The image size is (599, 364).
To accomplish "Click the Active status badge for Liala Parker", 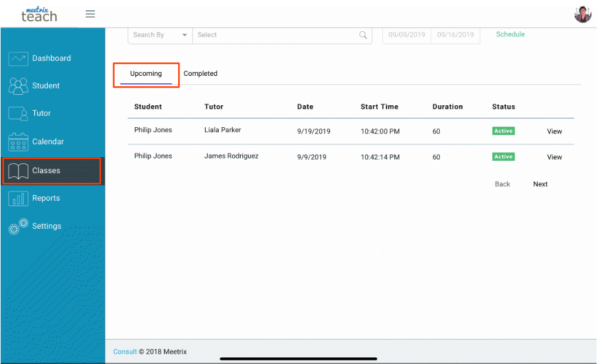I will click(x=503, y=131).
